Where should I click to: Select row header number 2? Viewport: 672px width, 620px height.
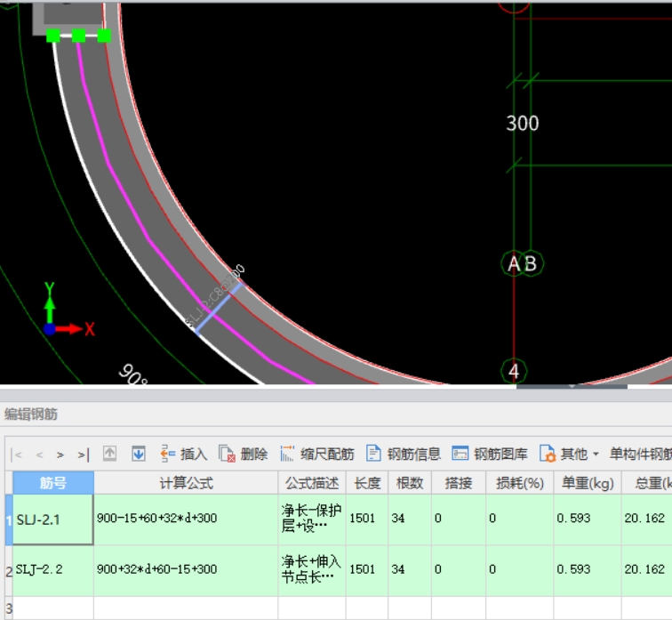[9, 571]
